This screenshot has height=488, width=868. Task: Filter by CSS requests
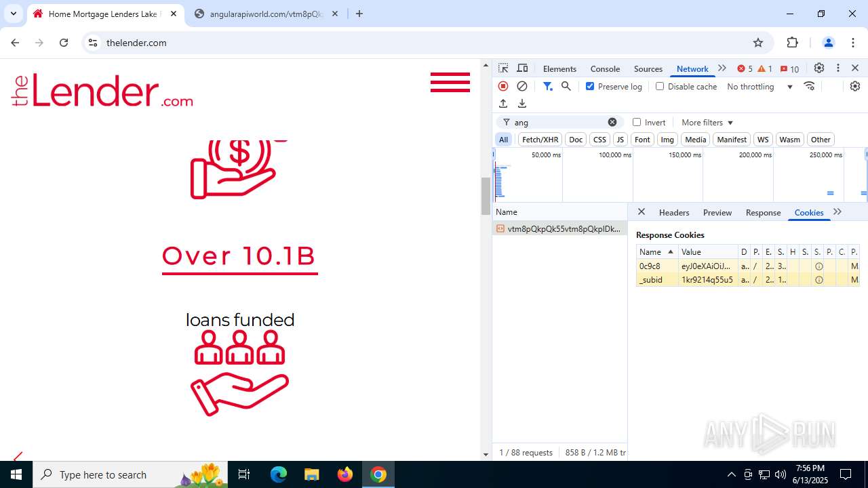(x=599, y=140)
